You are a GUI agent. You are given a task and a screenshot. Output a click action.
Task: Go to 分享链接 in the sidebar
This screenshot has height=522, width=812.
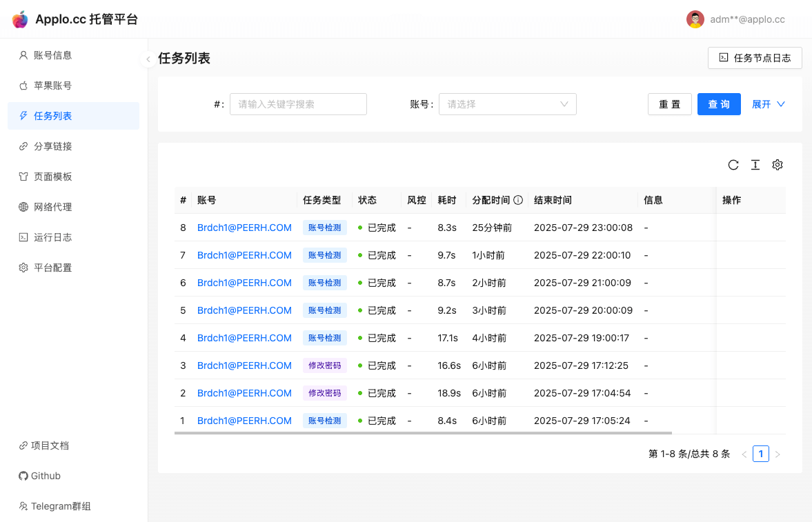(53, 146)
